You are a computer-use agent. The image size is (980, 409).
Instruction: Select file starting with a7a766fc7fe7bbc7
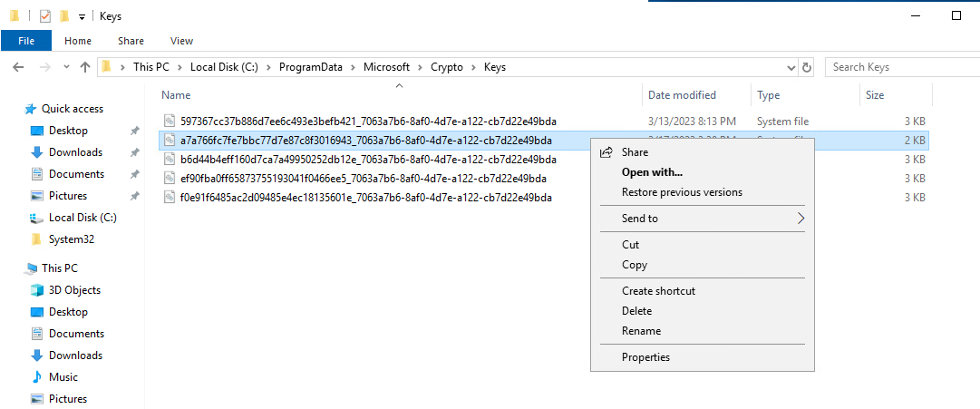click(366, 140)
